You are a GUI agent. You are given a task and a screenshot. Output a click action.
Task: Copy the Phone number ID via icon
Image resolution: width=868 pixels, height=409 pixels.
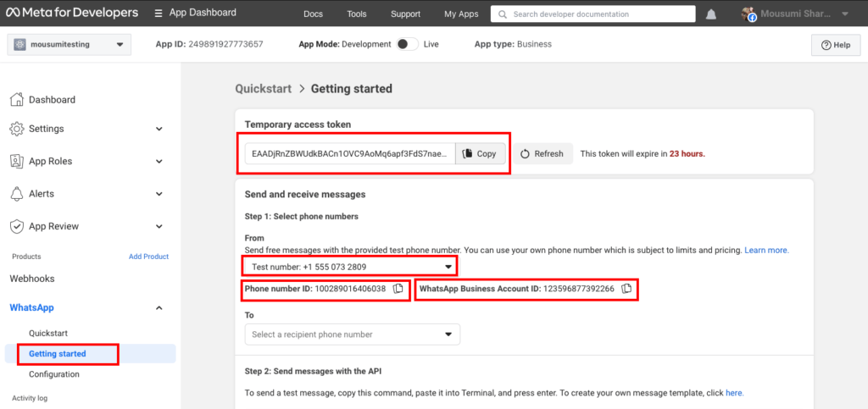point(398,289)
